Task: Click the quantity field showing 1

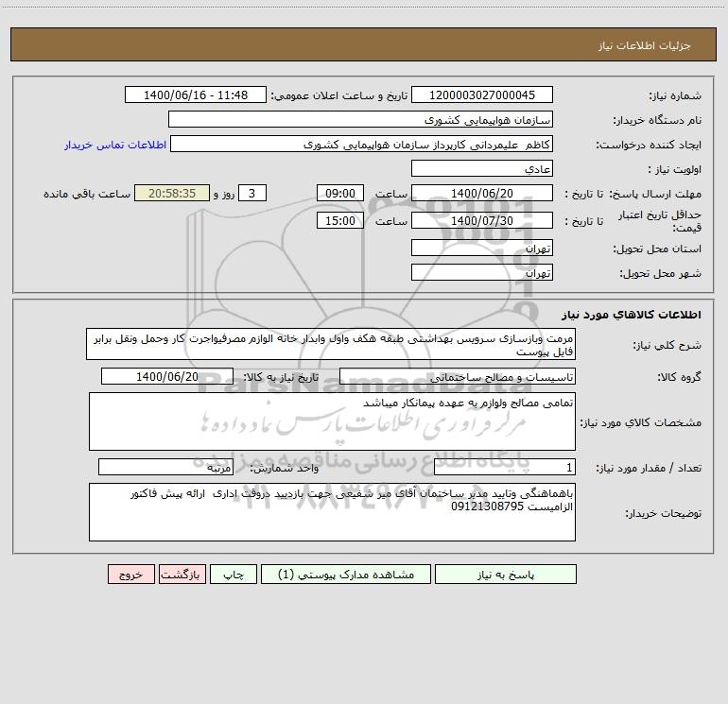Action: [505, 468]
